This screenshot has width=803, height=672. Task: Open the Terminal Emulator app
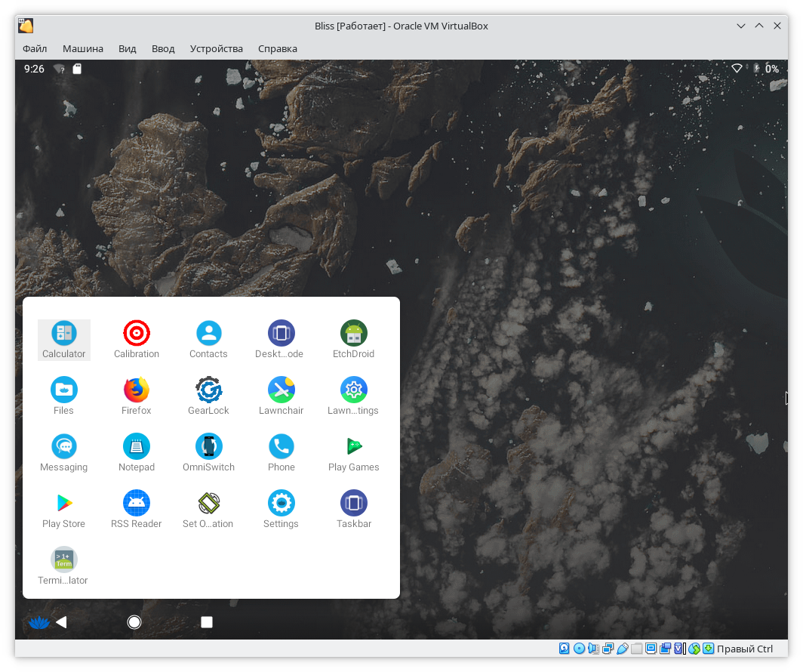[64, 566]
